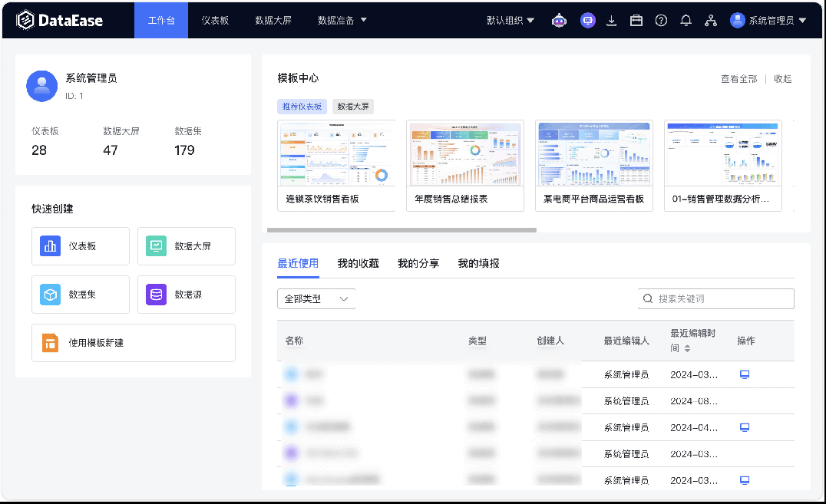Open the AI assistant robot icon
The height and width of the screenshot is (504, 826).
pos(559,20)
